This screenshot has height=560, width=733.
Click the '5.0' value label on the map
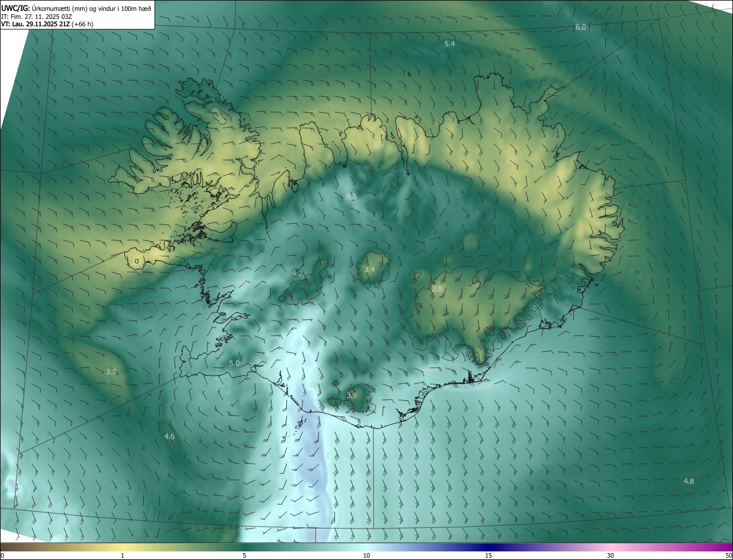point(234,363)
